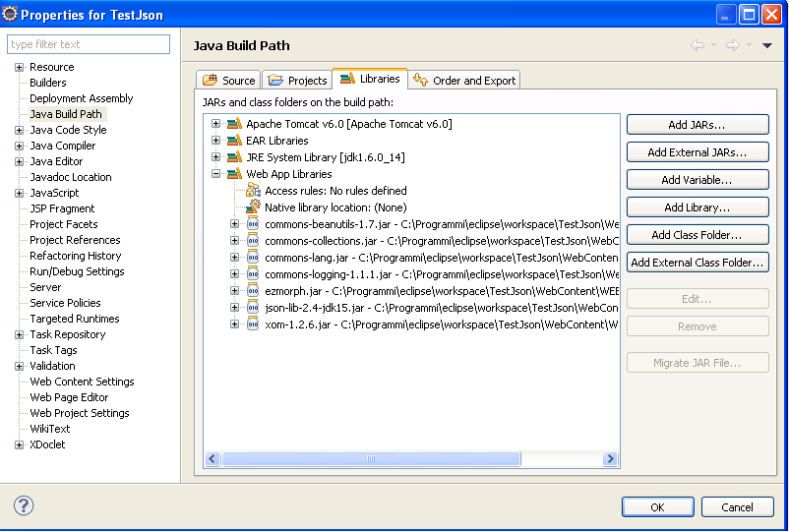This screenshot has height=532, width=789.
Task: Expand the XDoclet node
Action: click(19, 445)
